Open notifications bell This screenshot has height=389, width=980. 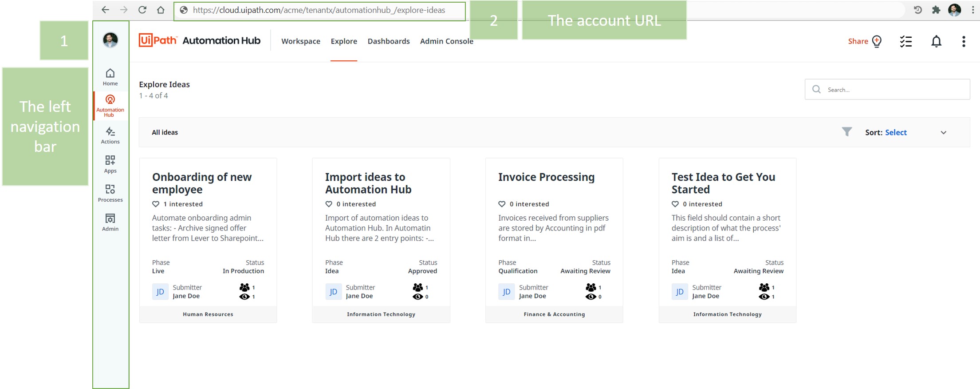tap(936, 41)
